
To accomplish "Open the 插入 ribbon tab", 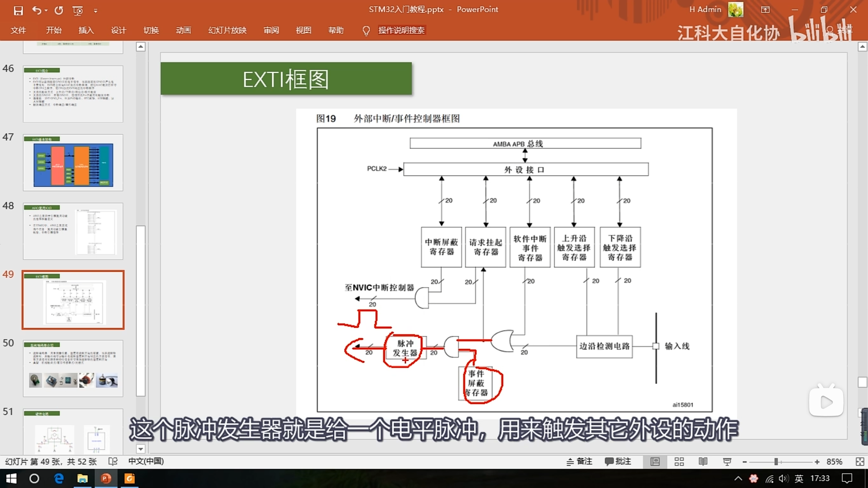I will (x=86, y=30).
